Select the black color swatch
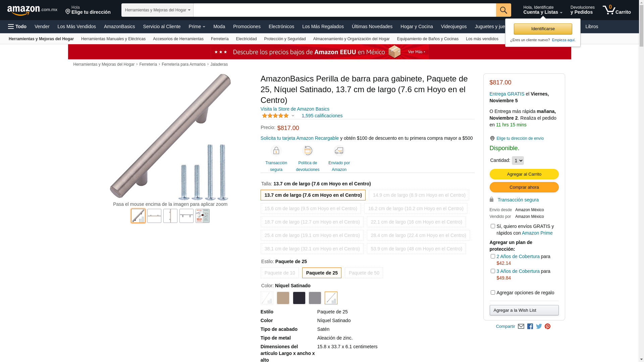 [x=299, y=298]
